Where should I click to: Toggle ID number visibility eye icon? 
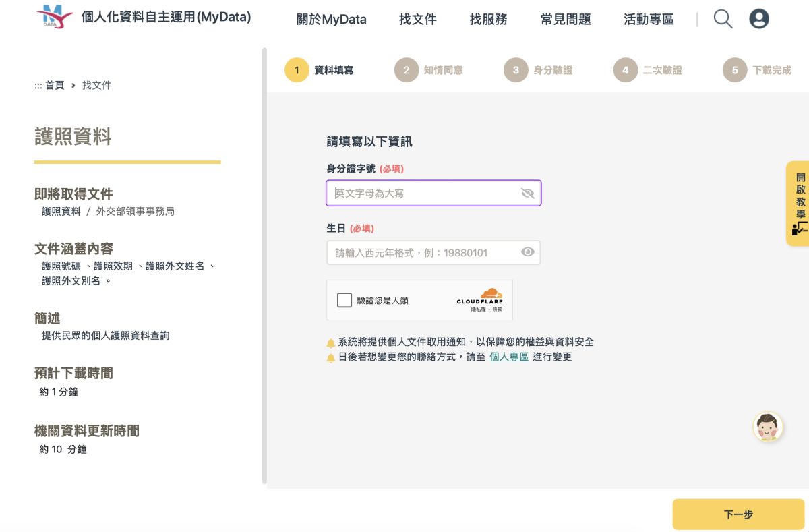528,193
